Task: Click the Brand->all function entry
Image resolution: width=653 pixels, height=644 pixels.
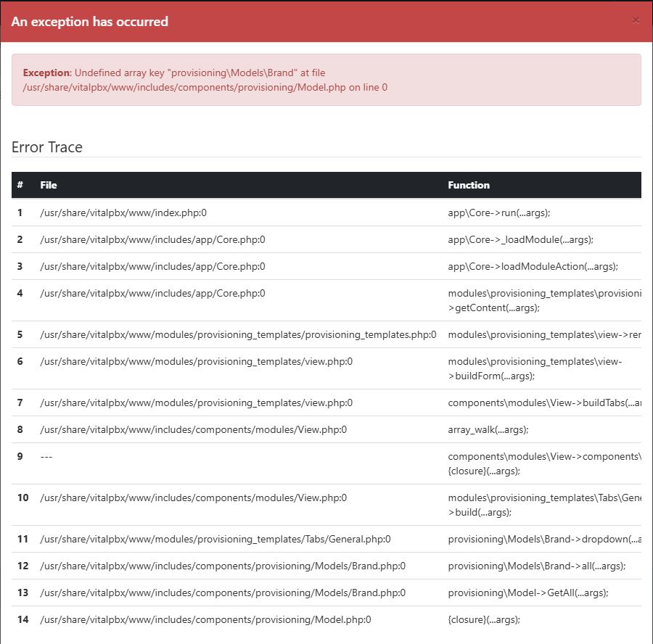Action: click(x=536, y=566)
